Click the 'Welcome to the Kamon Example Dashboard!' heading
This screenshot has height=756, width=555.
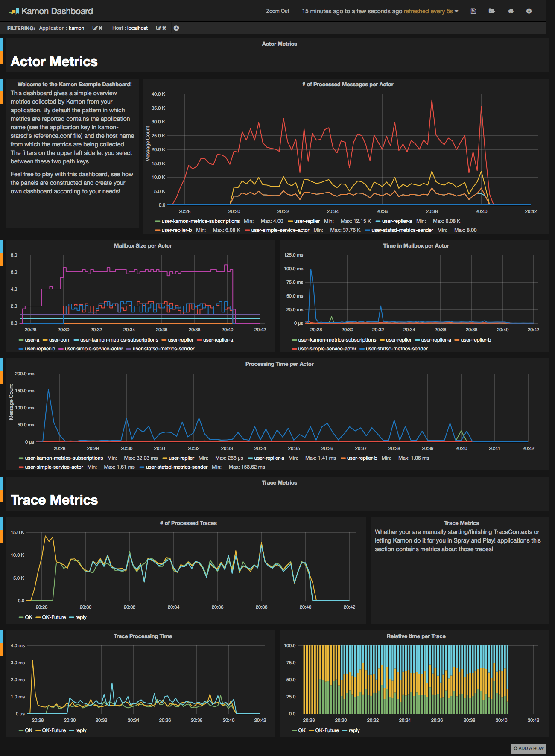tap(75, 85)
